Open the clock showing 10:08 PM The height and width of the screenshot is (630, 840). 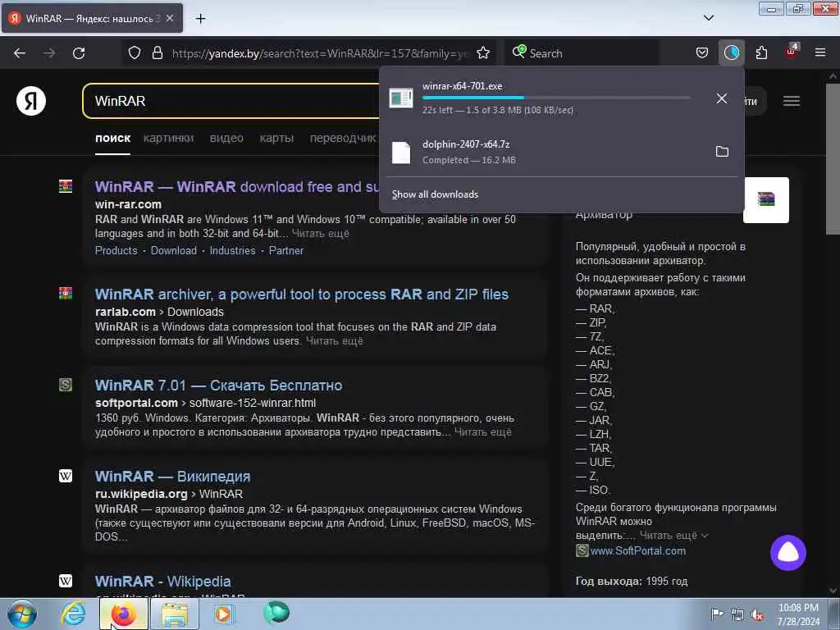798,614
